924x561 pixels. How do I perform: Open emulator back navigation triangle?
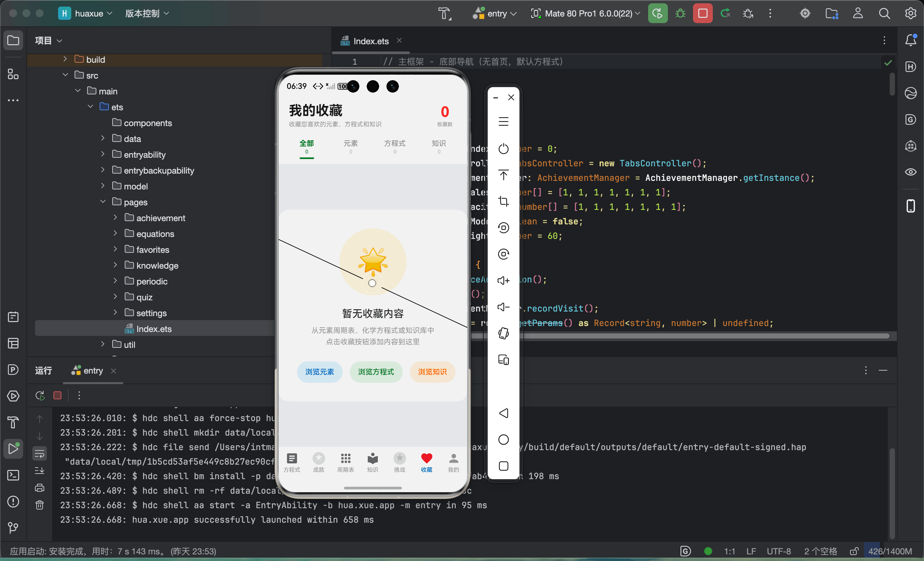[503, 413]
